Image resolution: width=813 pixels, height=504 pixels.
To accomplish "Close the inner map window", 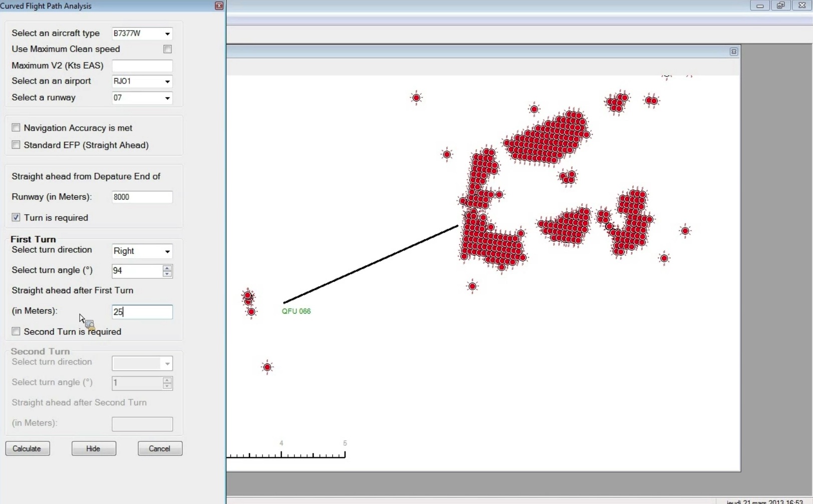I will [x=733, y=52].
